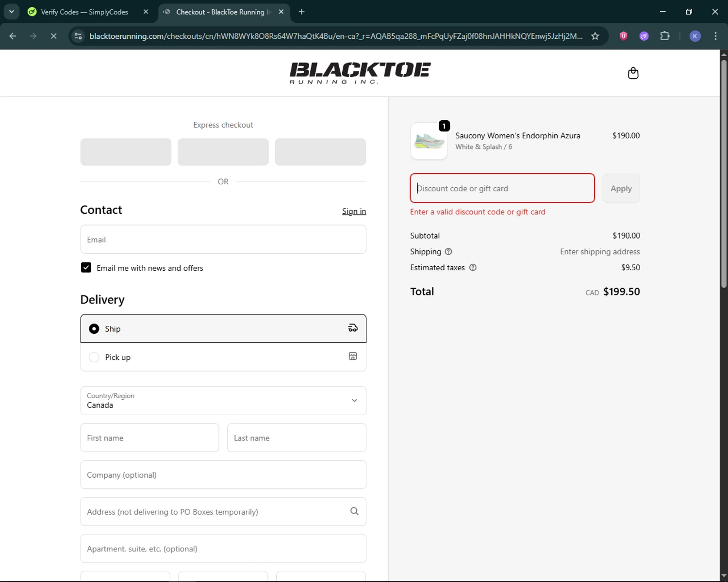Image resolution: width=728 pixels, height=582 pixels.
Task: Go back to the previous page
Action: point(13,36)
